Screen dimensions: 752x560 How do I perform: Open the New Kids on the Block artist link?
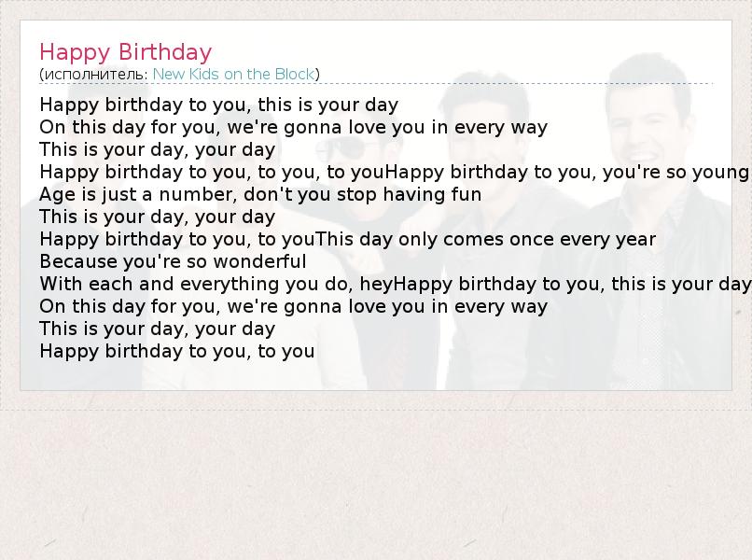tap(233, 74)
